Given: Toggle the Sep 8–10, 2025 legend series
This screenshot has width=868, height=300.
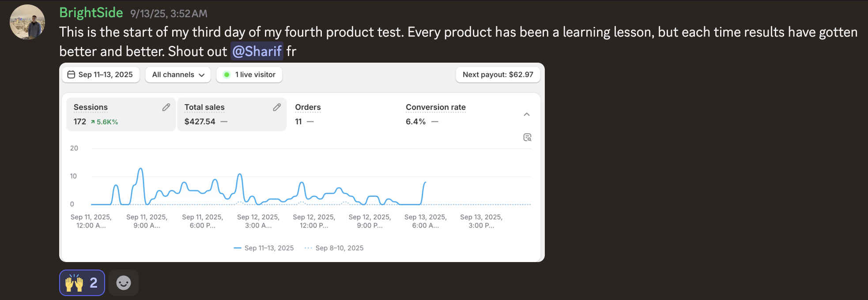Looking at the screenshot, I should pyautogui.click(x=334, y=248).
